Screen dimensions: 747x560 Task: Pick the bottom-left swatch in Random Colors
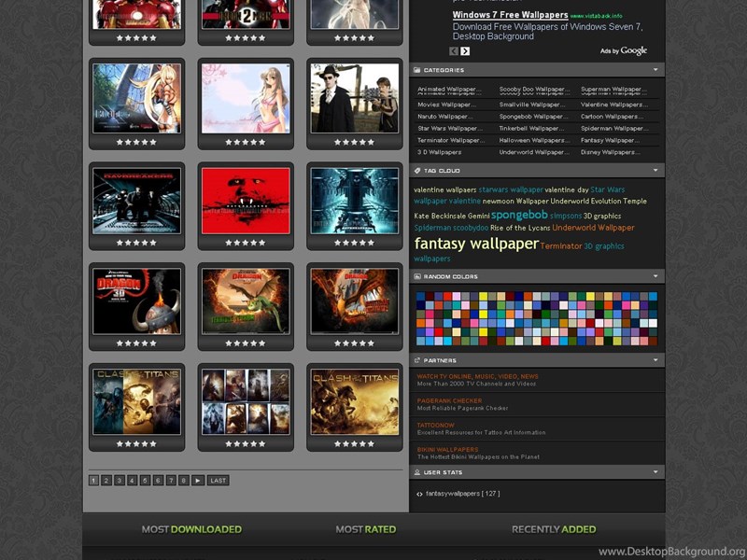click(x=420, y=341)
